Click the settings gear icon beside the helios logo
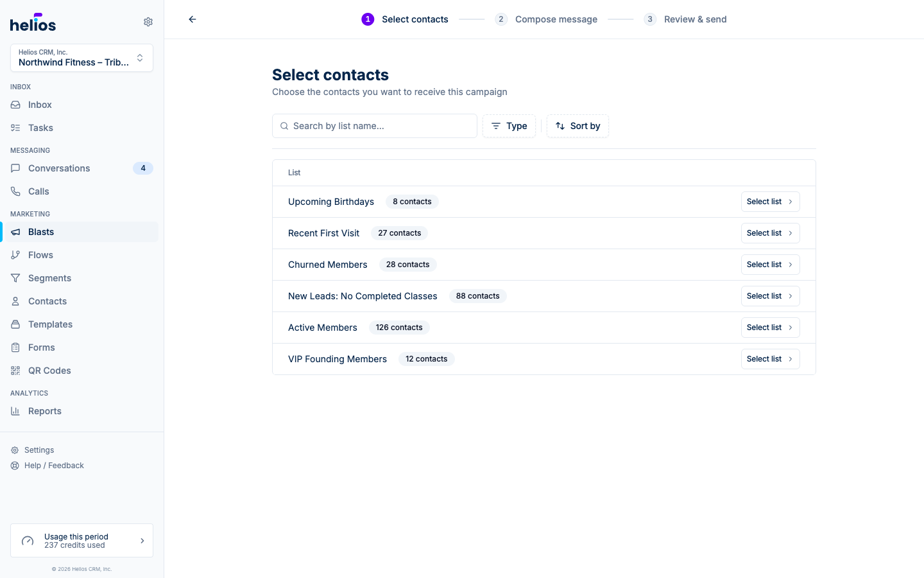Viewport: 924px width, 578px height. (x=148, y=22)
